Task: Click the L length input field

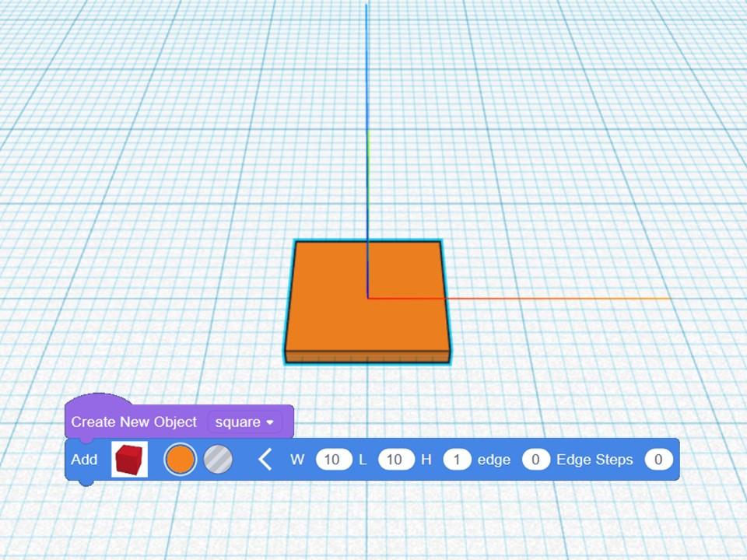Action: coord(394,459)
